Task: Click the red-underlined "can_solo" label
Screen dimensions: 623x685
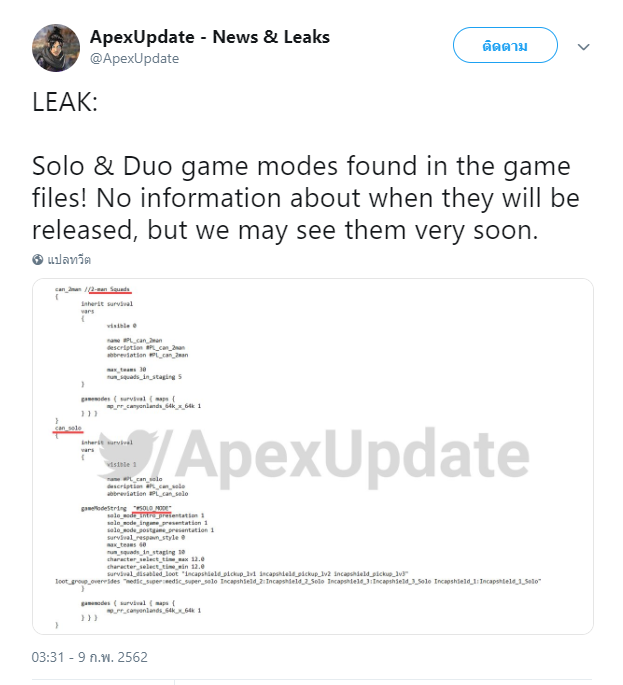Action: click(x=68, y=428)
